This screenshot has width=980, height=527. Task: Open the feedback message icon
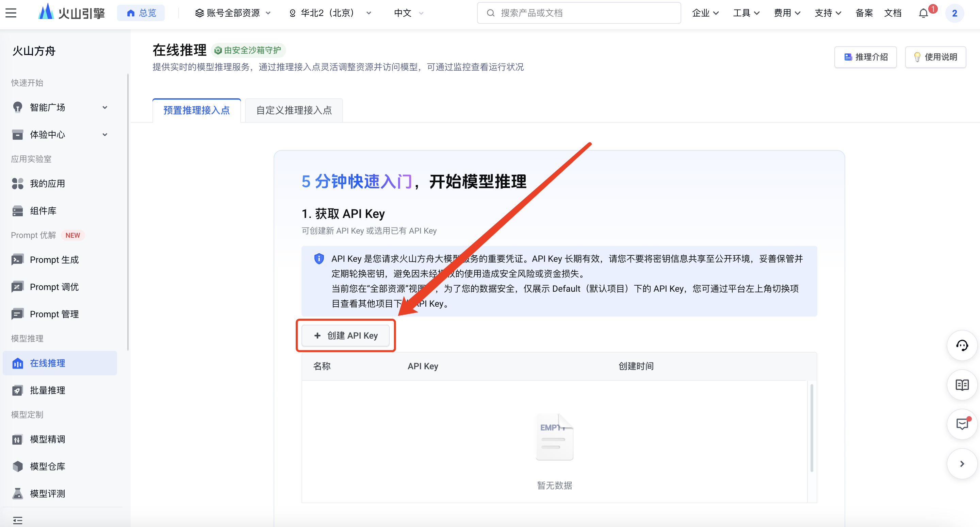click(962, 424)
